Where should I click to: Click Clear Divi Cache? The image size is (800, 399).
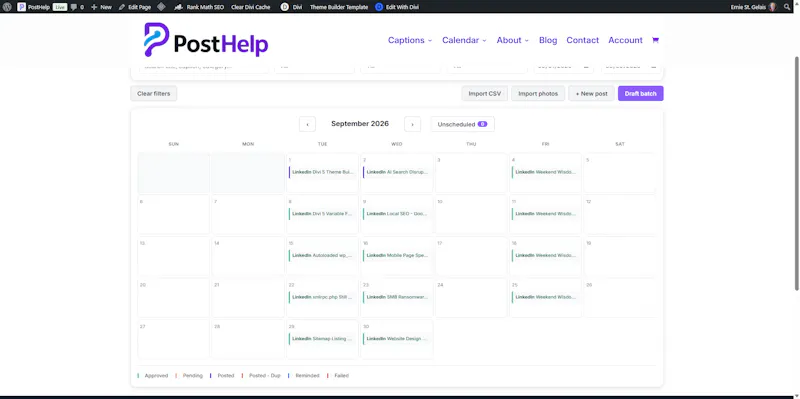click(251, 7)
